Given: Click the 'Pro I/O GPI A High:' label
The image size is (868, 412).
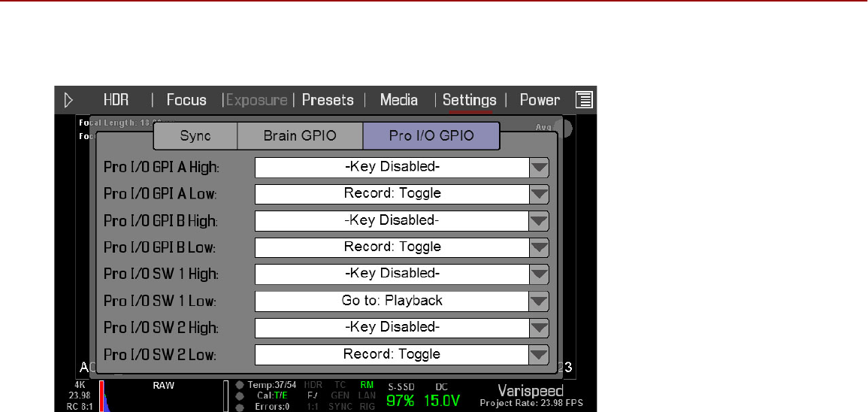Looking at the screenshot, I should click(162, 168).
